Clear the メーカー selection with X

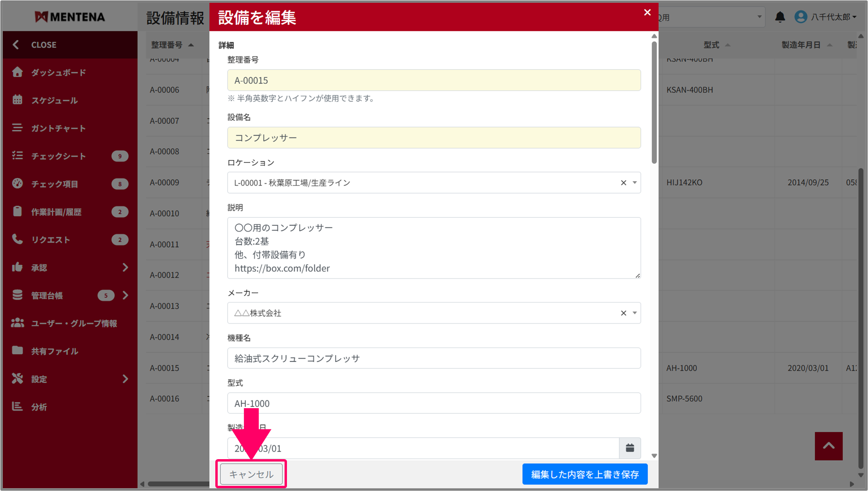[623, 313]
